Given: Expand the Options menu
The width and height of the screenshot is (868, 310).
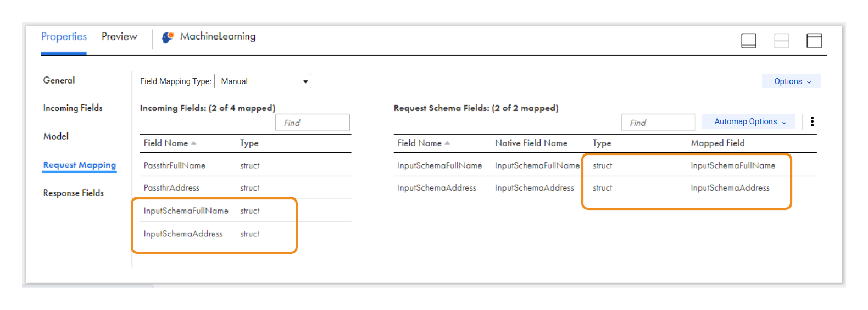Looking at the screenshot, I should (791, 81).
